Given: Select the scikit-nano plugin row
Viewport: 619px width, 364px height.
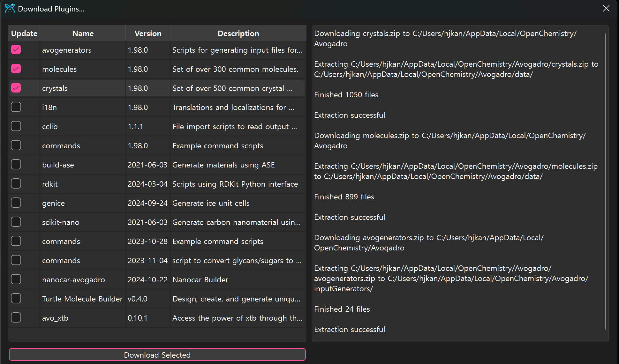Looking at the screenshot, I should [x=61, y=222].
